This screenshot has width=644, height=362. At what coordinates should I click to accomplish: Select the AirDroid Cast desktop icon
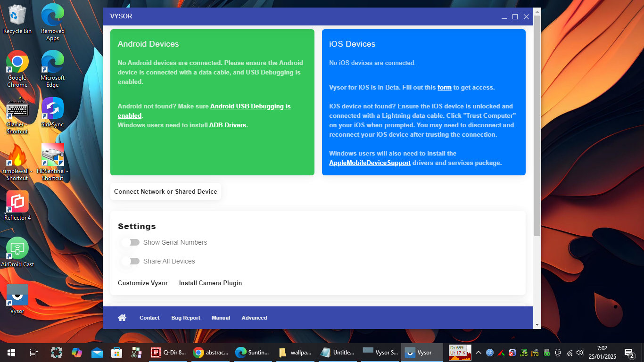pyautogui.click(x=17, y=252)
